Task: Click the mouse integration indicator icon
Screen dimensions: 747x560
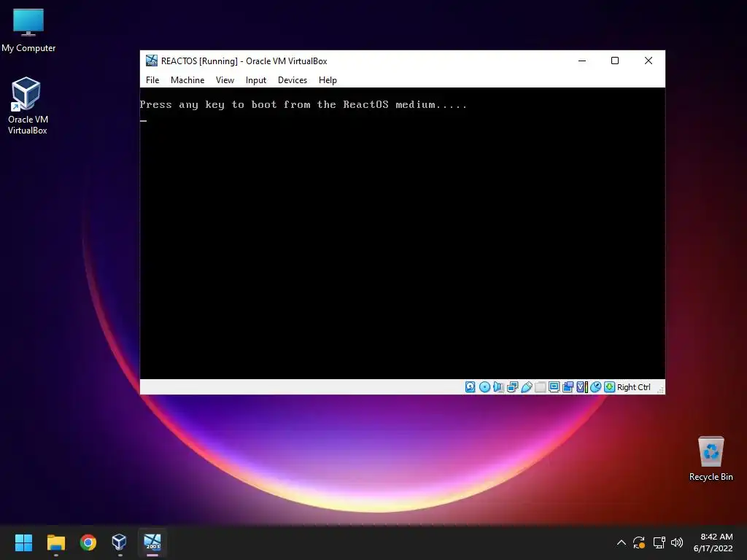Action: 595,387
